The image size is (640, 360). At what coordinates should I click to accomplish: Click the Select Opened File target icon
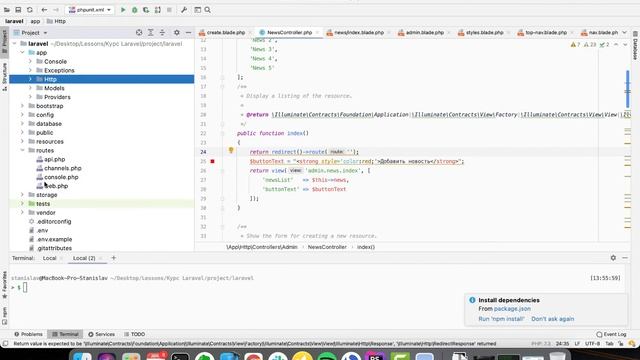point(139,32)
